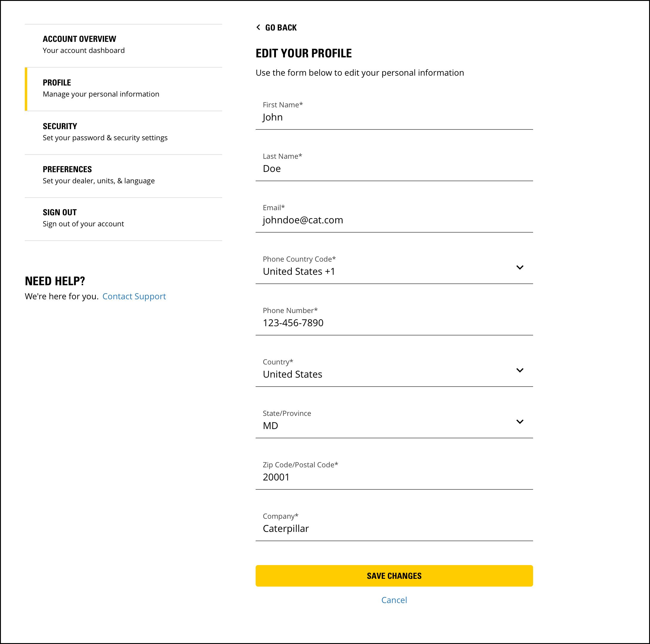Click the Go Back chevron icon
This screenshot has height=644, width=650.
[x=258, y=27]
